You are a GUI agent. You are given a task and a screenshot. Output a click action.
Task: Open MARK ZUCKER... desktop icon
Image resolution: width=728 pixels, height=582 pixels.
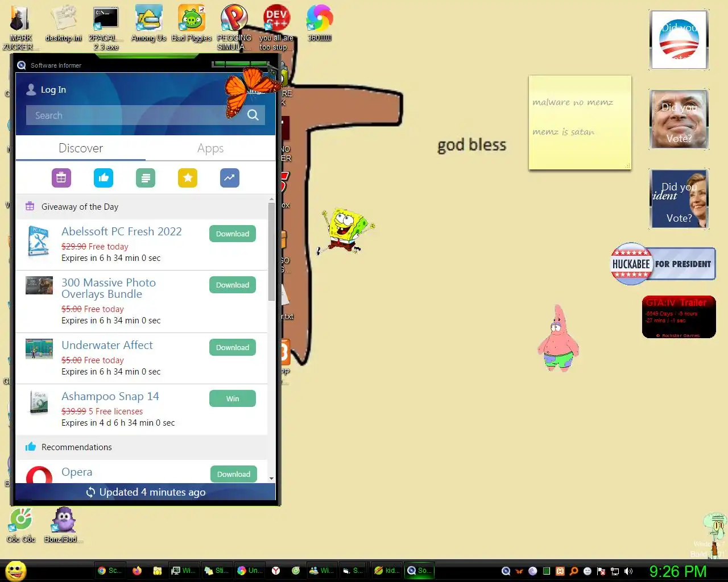click(20, 27)
